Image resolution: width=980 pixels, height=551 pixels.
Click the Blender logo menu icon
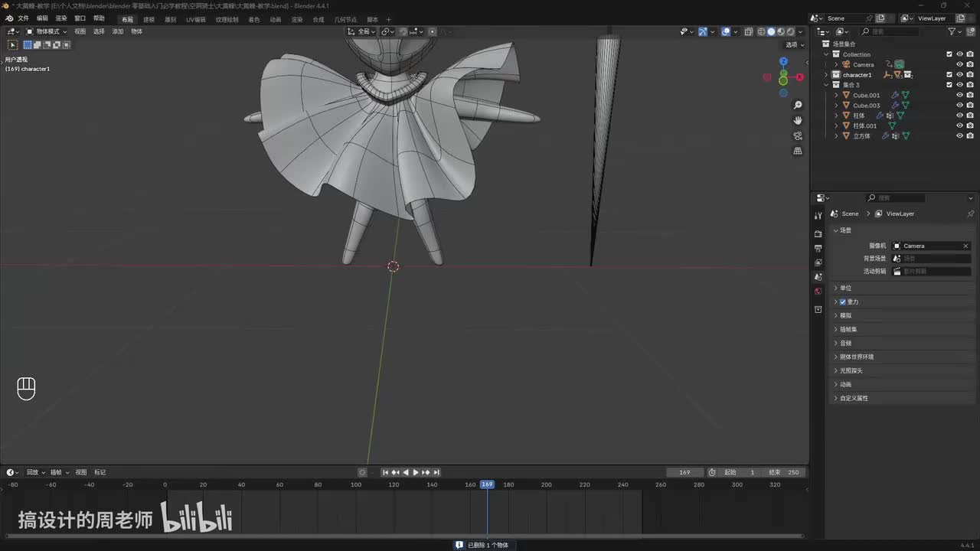click(9, 18)
